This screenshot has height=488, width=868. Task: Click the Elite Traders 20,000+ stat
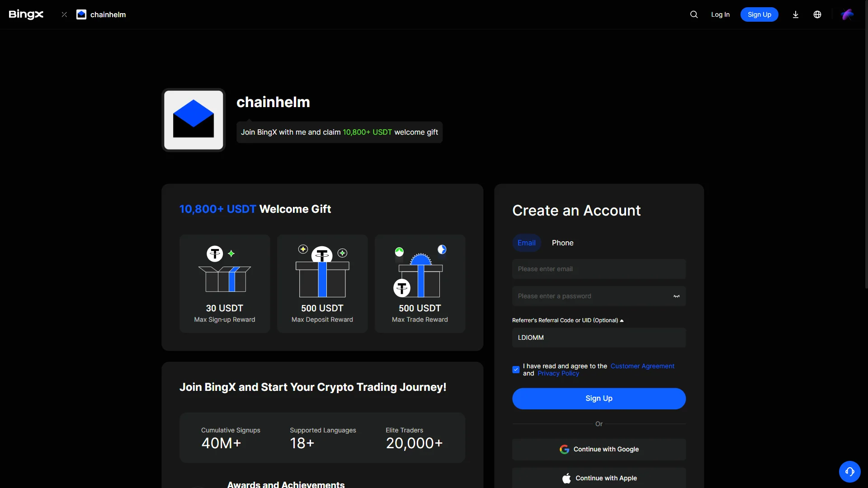[414, 438]
